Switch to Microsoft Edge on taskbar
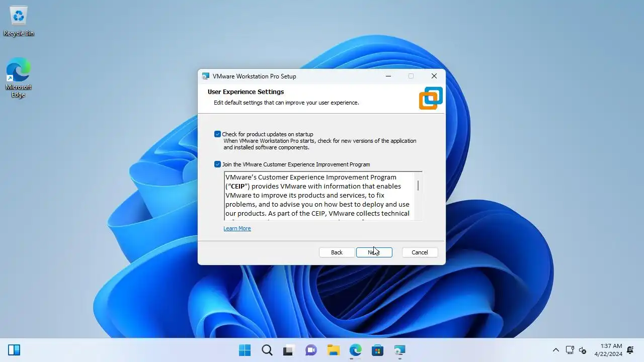 click(356, 350)
